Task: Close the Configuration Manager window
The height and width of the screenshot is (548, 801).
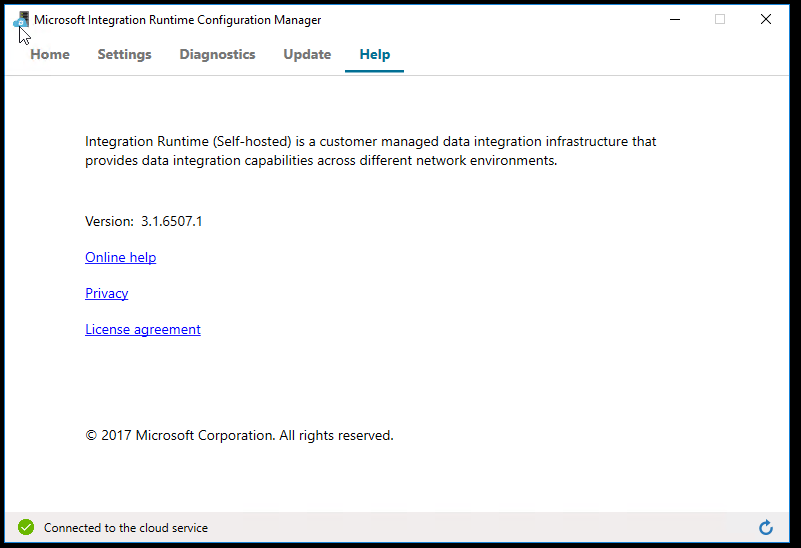Action: coord(765,19)
